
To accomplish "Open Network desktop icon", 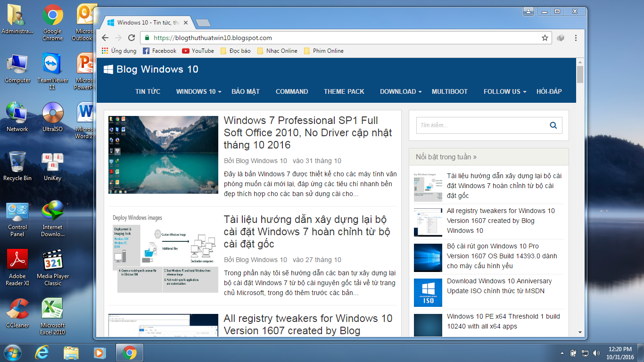I will click(x=17, y=116).
